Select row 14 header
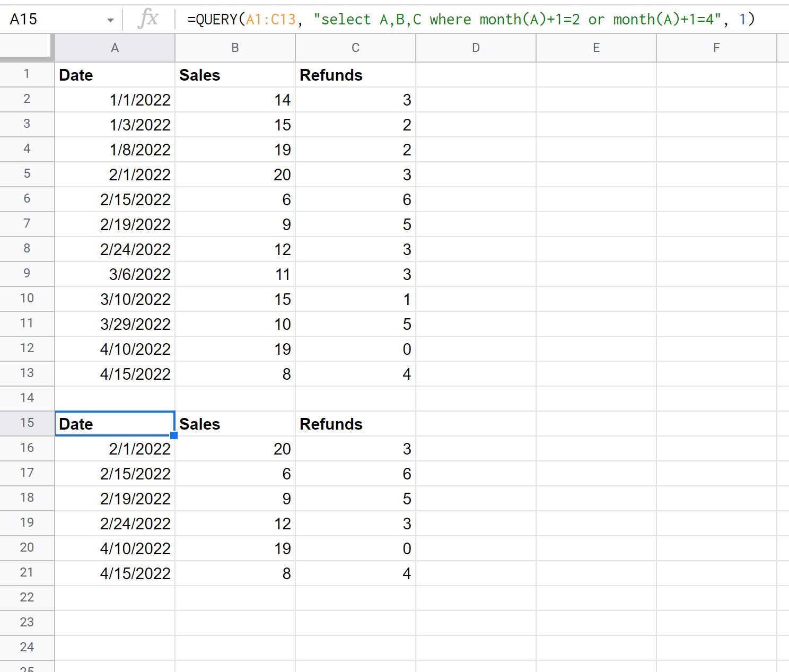The height and width of the screenshot is (672, 789). (27, 398)
